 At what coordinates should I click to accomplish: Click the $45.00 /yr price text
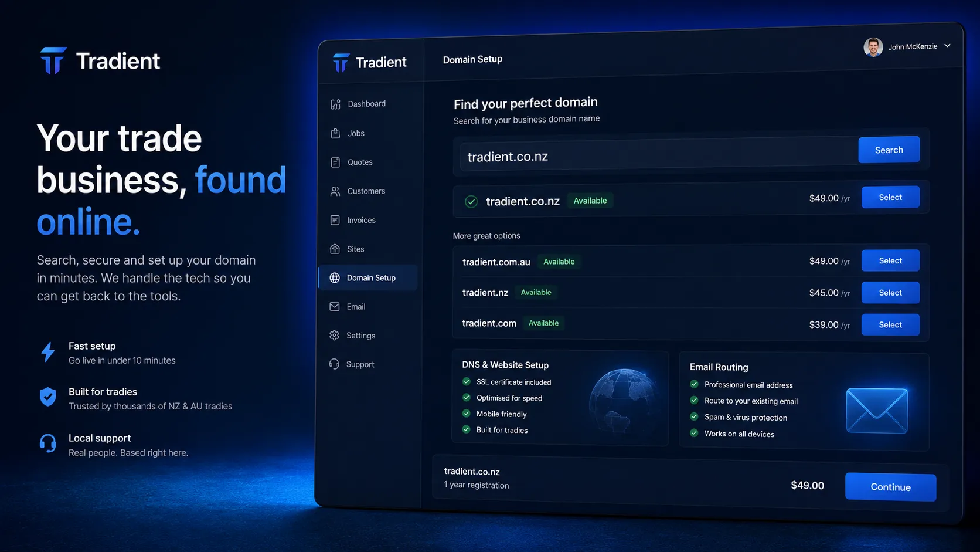(x=829, y=293)
